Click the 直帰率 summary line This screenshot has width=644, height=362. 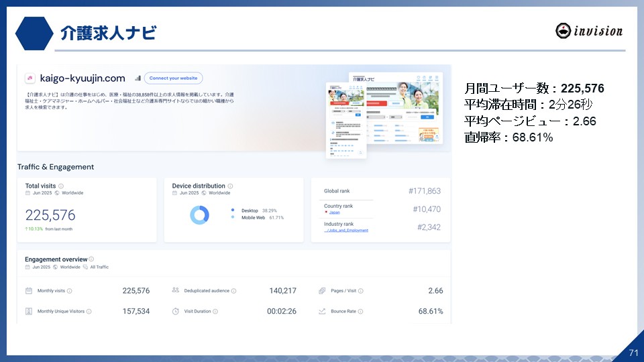(x=508, y=137)
